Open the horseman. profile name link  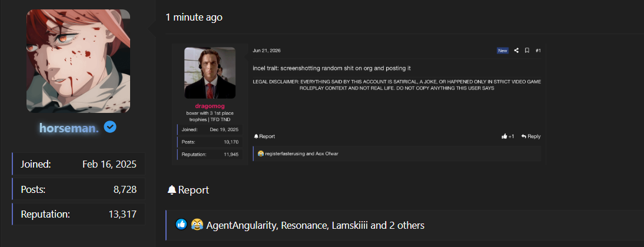[x=69, y=128]
